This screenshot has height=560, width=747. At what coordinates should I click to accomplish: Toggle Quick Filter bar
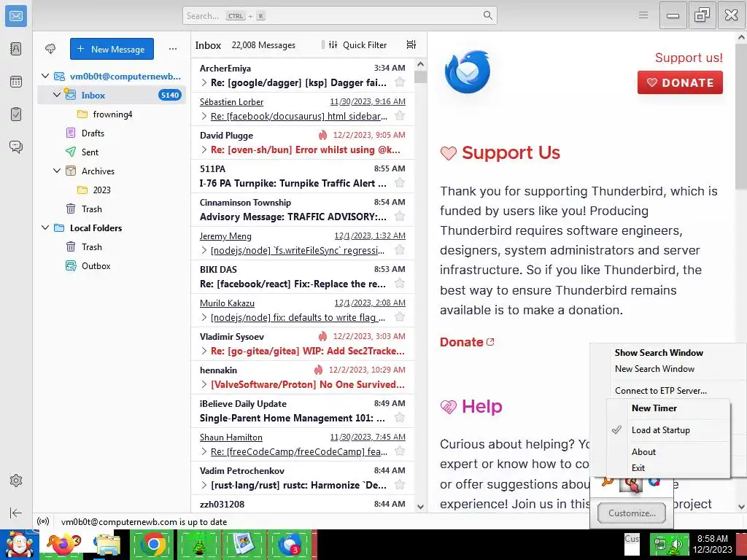click(357, 44)
